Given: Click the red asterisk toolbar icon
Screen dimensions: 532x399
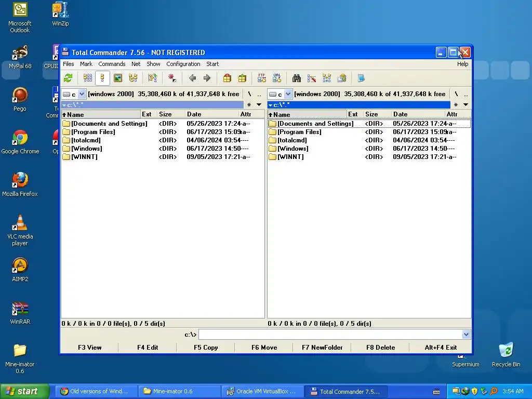Looking at the screenshot, I should point(172,78).
